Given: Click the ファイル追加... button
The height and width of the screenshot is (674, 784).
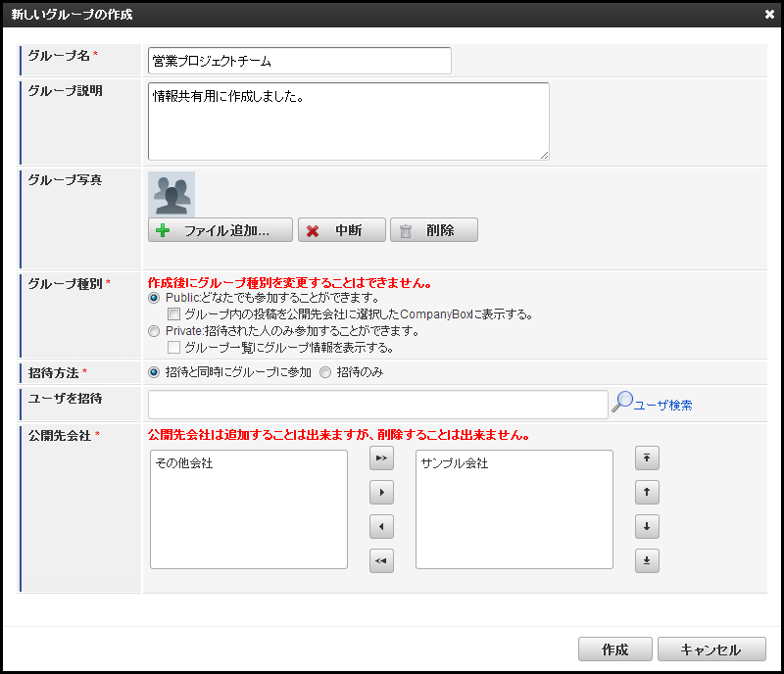Looking at the screenshot, I should pos(220,230).
